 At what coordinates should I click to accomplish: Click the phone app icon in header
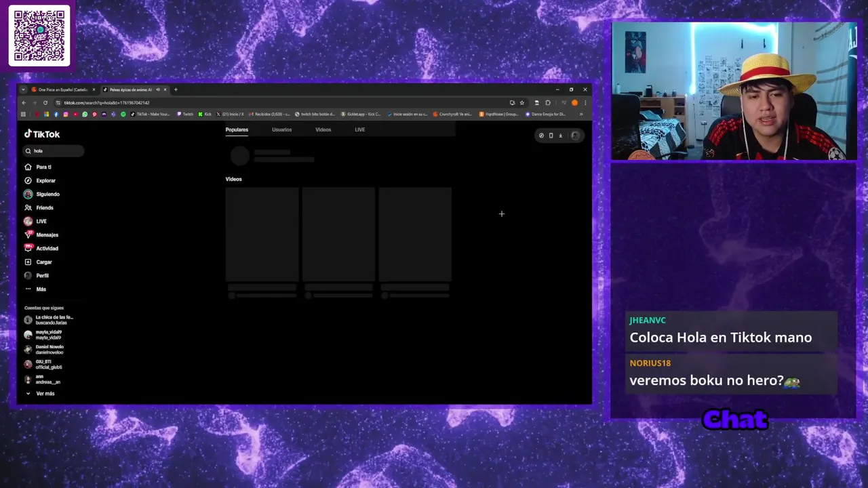[x=551, y=136]
